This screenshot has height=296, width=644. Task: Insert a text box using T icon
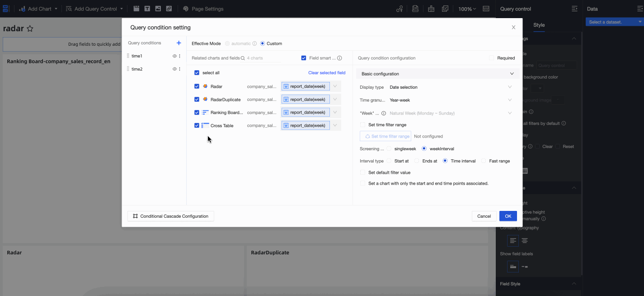coord(147,9)
